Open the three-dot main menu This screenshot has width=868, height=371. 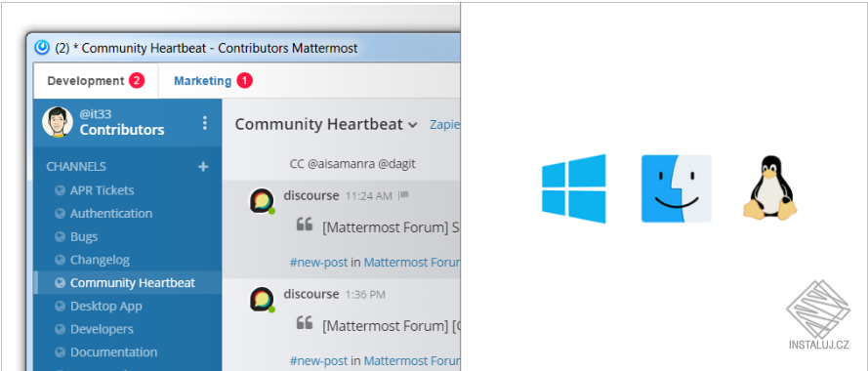tap(205, 122)
